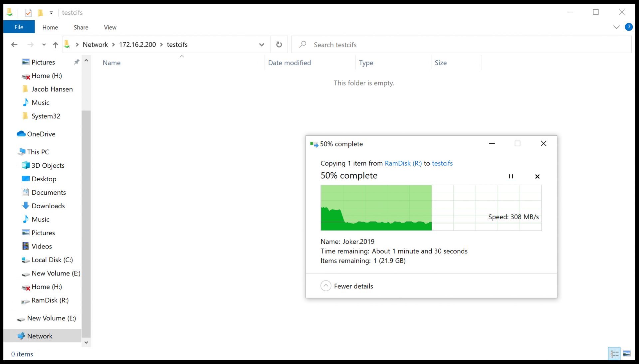Click the New folder quick access icon

pos(41,13)
